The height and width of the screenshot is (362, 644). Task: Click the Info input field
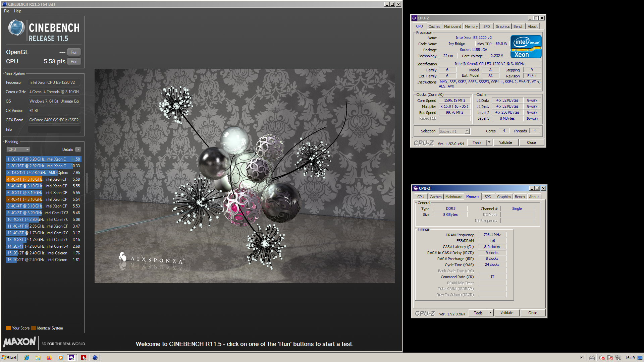pos(54,129)
